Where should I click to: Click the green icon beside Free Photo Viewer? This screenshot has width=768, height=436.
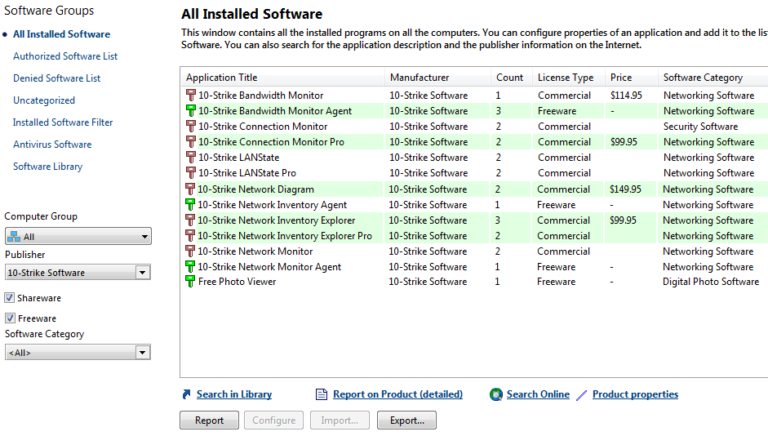(191, 282)
